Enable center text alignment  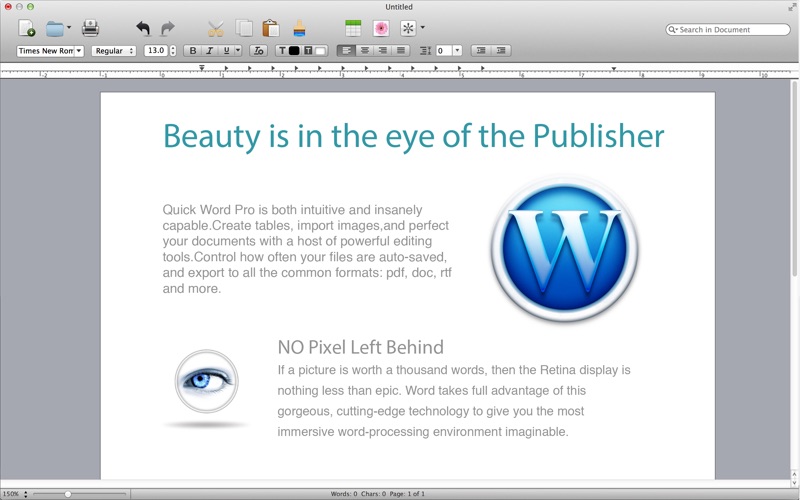point(365,50)
